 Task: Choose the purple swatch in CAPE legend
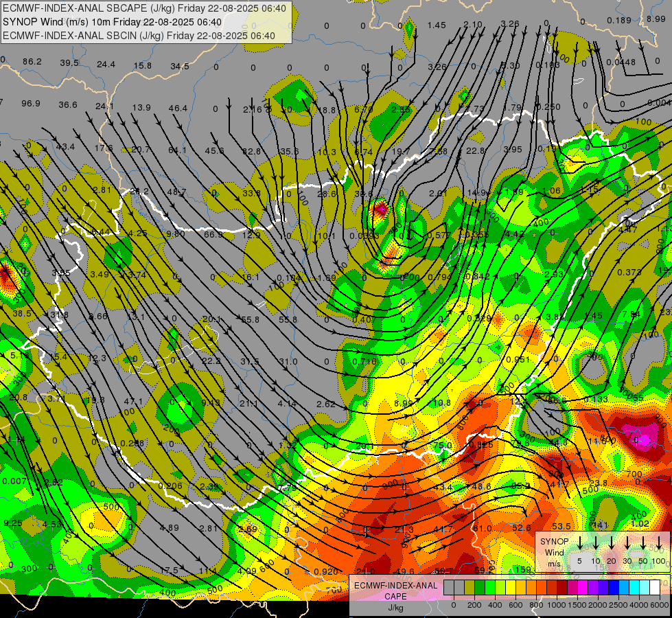(592, 588)
